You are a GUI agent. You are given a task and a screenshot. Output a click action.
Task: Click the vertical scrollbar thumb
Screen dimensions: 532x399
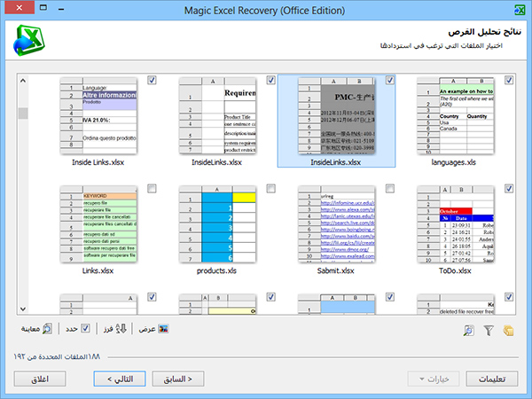(x=23, y=113)
